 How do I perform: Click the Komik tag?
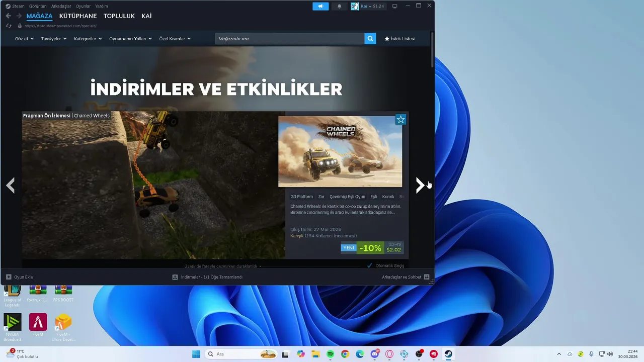point(388,197)
